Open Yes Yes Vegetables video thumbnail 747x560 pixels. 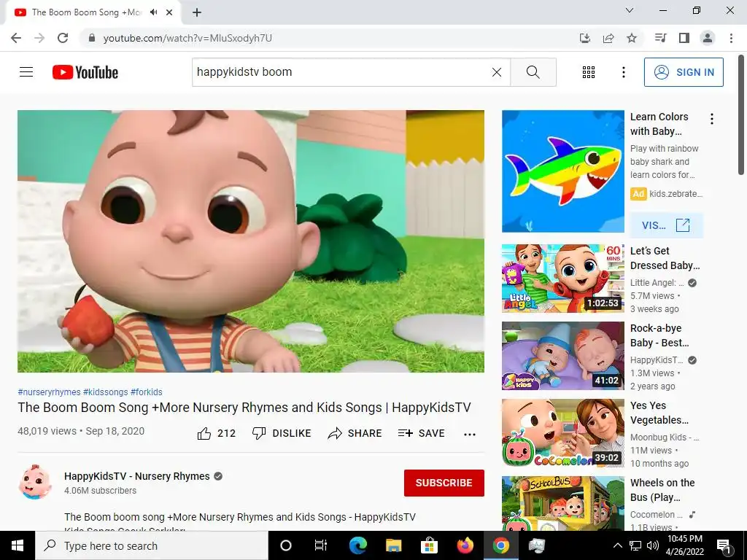(562, 433)
